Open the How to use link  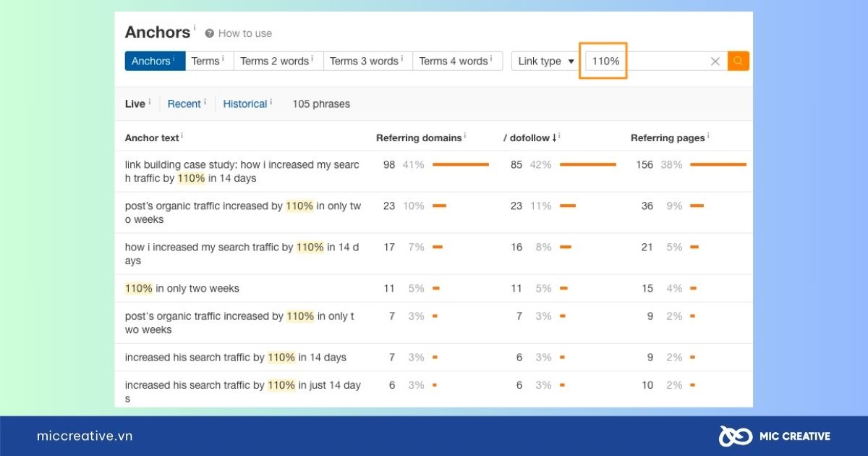[244, 33]
